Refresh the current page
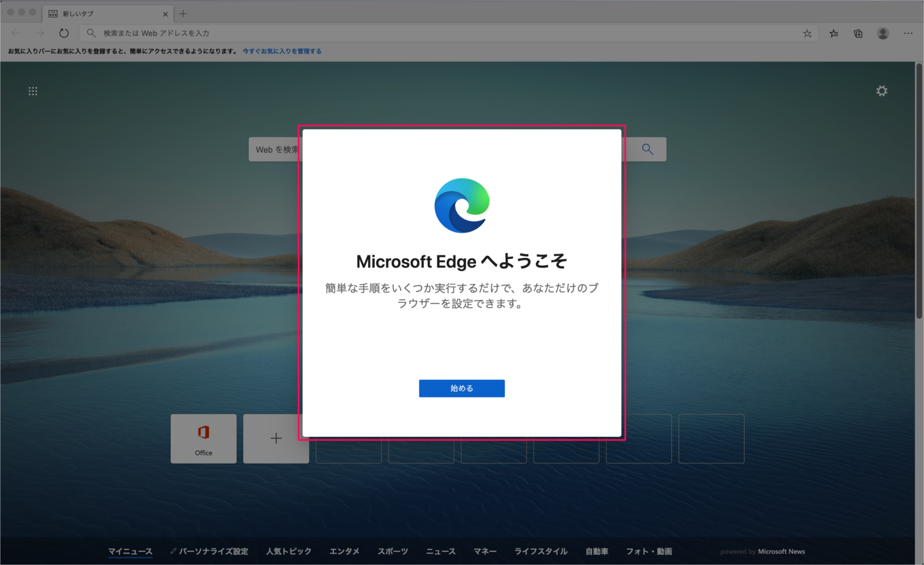Screen dimensions: 924x565 [x=64, y=33]
